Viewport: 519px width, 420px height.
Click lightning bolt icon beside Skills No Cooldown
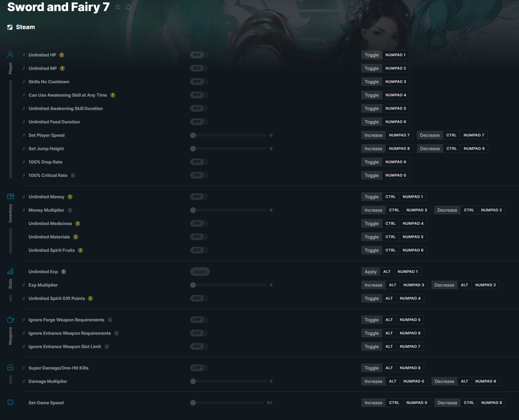(24, 82)
